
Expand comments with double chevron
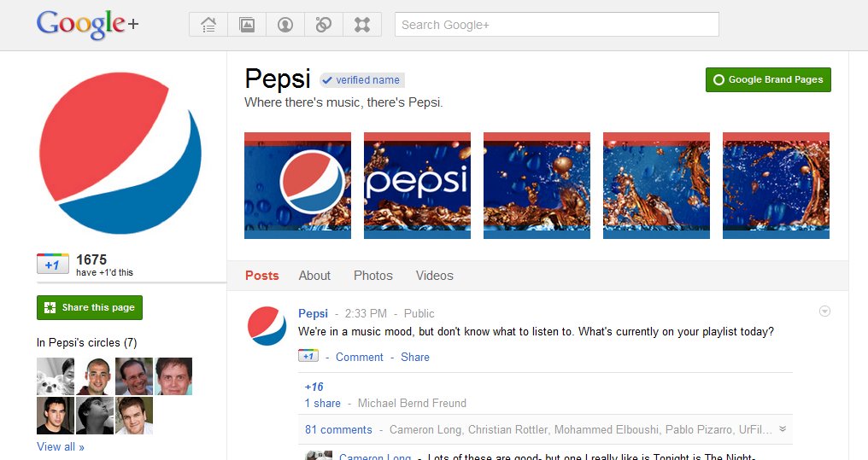pos(783,429)
